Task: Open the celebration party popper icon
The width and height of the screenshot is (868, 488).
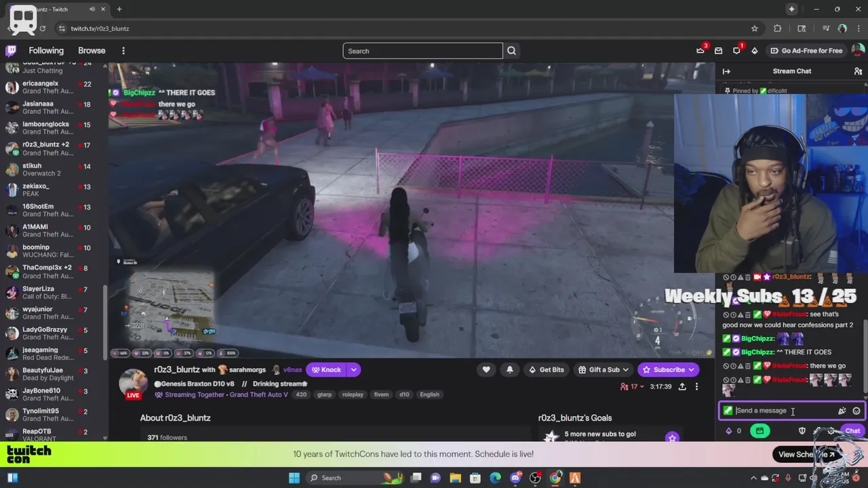Action: coord(842,411)
